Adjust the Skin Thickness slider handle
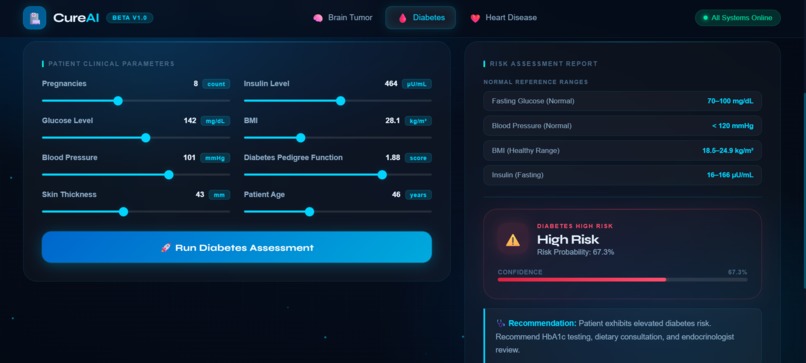 (x=123, y=212)
